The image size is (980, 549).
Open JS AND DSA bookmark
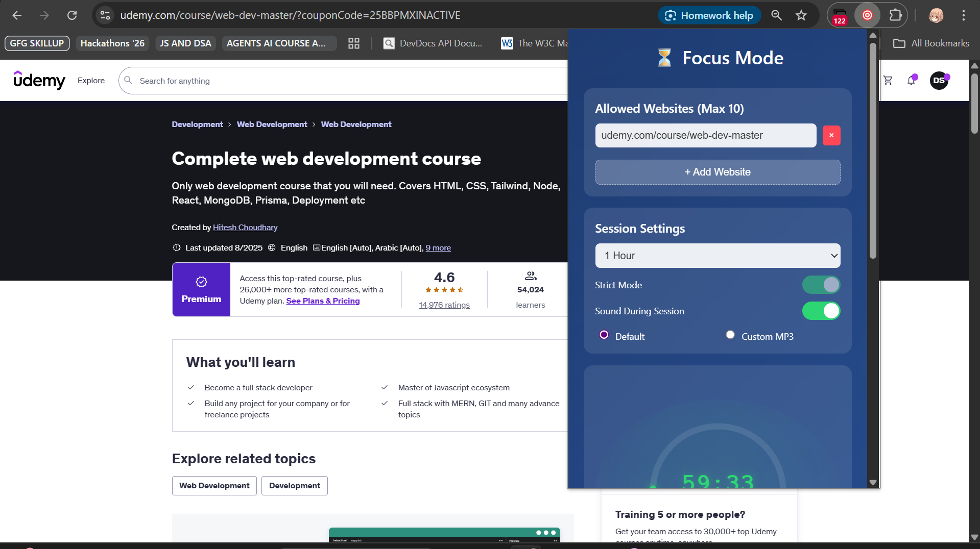tap(185, 43)
